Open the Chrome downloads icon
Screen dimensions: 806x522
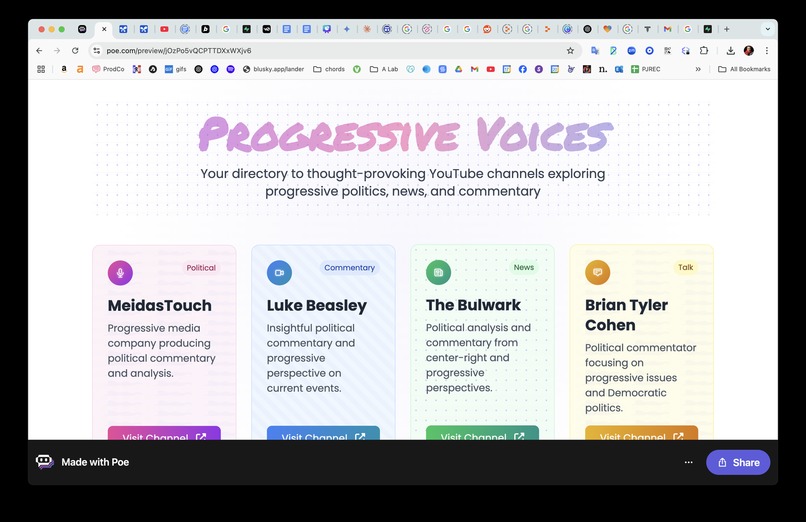(730, 50)
